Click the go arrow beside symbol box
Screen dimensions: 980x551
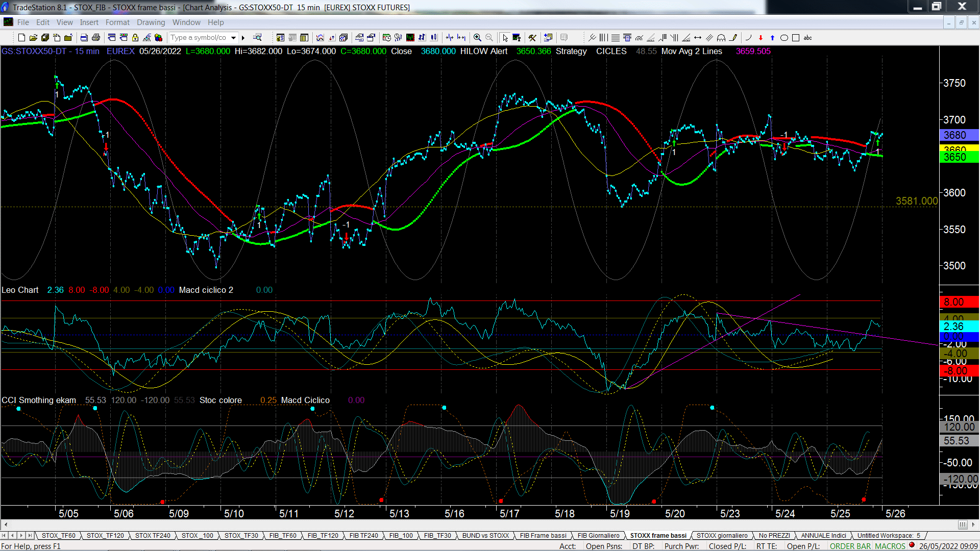[x=243, y=38]
